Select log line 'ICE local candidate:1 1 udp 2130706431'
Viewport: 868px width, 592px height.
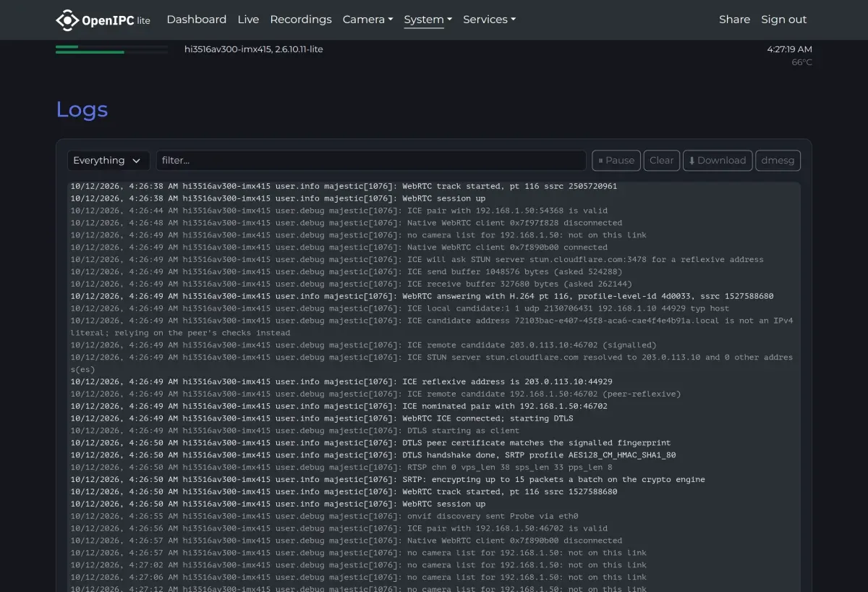point(400,309)
